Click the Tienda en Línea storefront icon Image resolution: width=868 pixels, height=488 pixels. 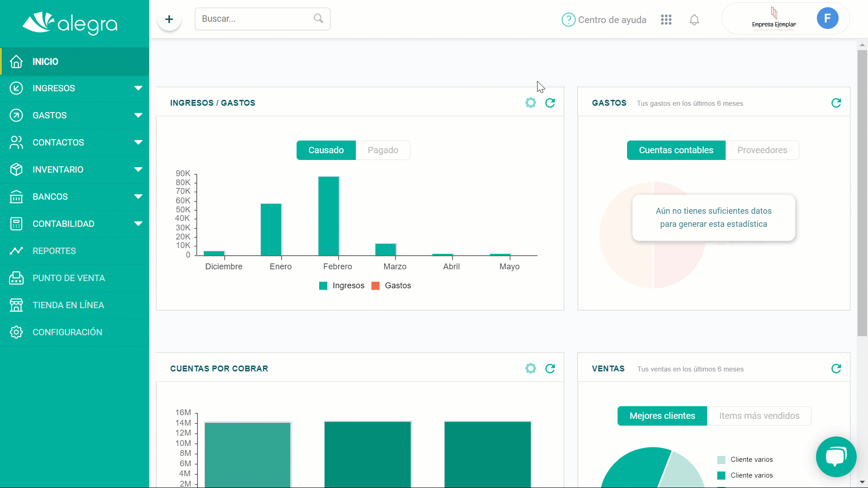click(x=16, y=305)
